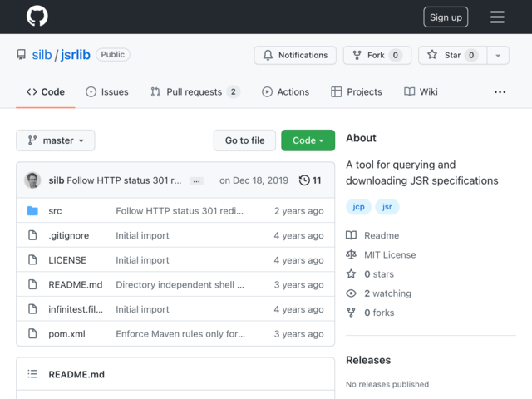Viewport: 532px width, 399px height.
Task: Click the Go to file button
Action: click(x=244, y=140)
